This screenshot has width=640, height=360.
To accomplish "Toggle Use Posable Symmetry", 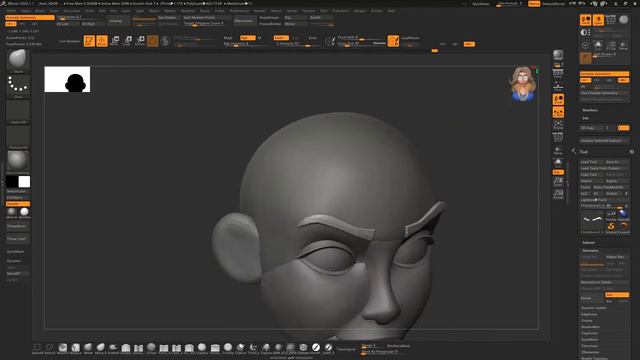I will pos(604,93).
